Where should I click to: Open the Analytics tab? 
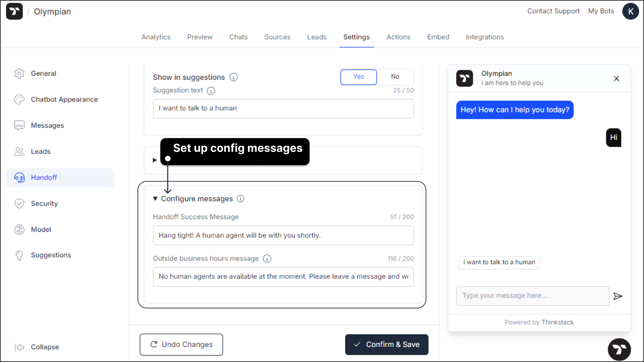point(156,37)
